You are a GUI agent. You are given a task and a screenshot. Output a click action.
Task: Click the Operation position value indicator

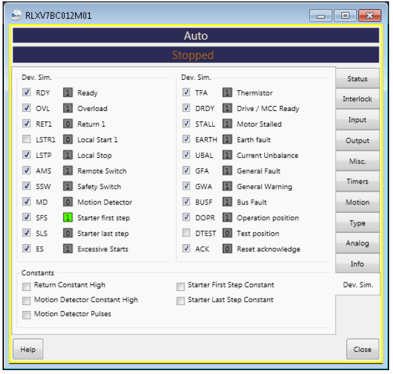point(227,218)
